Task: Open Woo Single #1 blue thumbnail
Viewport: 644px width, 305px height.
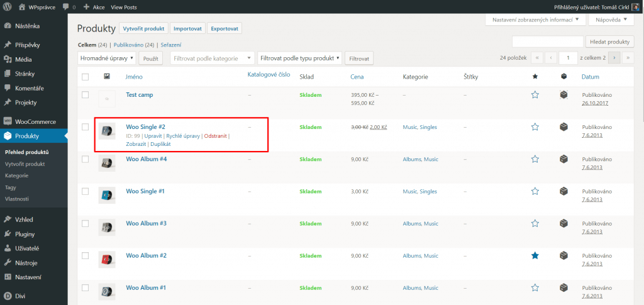Action: pos(107,195)
